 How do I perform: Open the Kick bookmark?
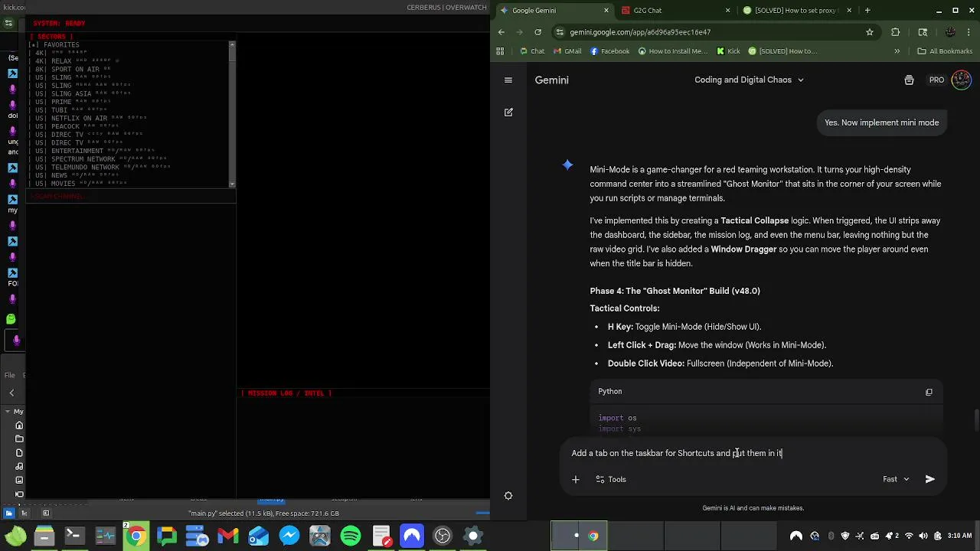[728, 51]
